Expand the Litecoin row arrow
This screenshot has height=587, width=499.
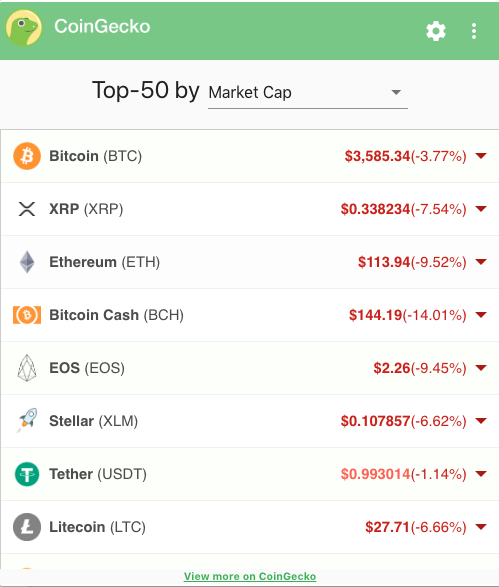(x=481, y=527)
